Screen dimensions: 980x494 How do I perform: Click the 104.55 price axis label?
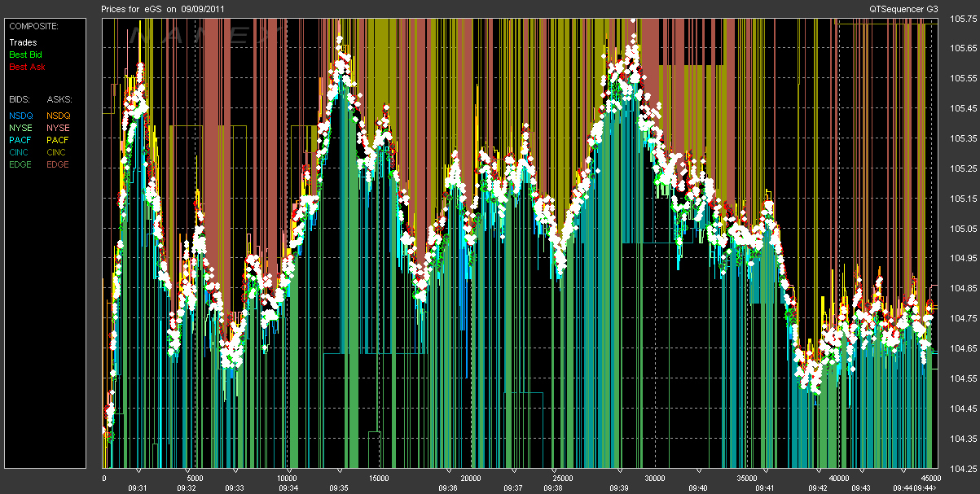click(964, 378)
